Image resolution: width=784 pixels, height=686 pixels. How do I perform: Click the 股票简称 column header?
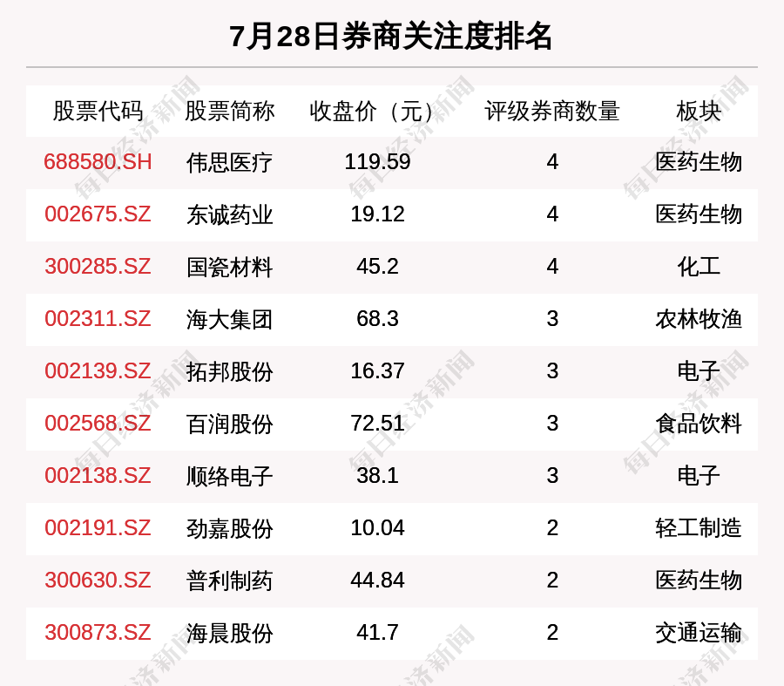(230, 112)
